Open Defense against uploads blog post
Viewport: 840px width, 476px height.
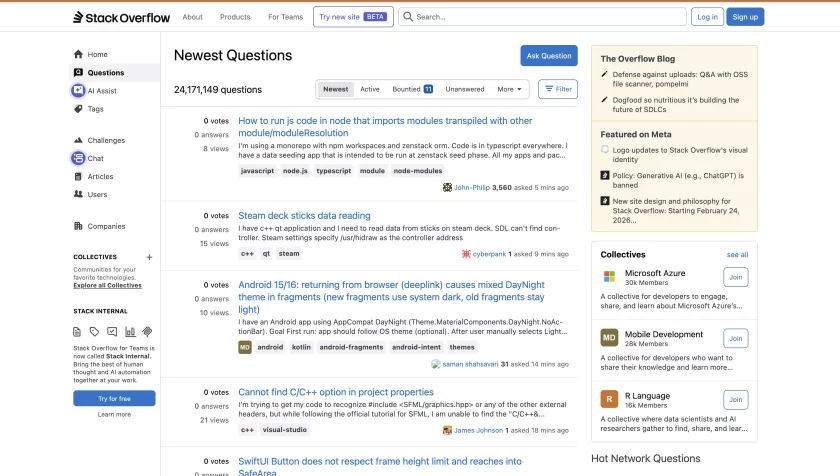click(x=680, y=79)
